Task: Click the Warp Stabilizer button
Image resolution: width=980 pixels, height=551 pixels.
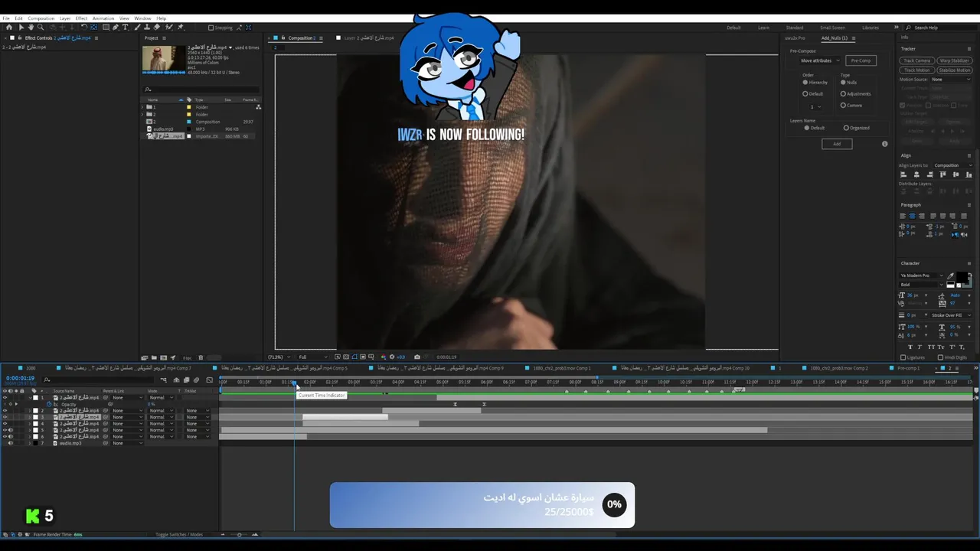Action: pos(955,60)
